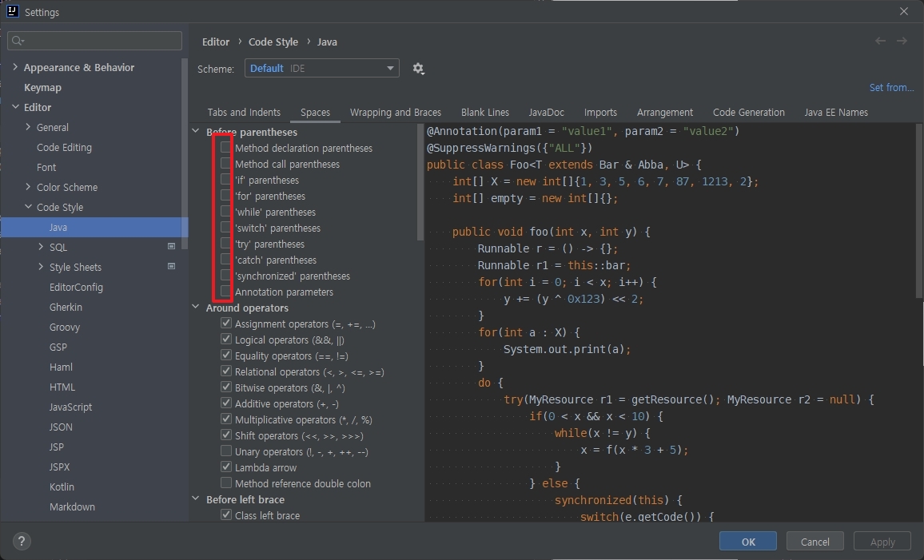The height and width of the screenshot is (560, 924).
Task: Toggle 'while' parentheses checkbox
Action: click(x=225, y=211)
